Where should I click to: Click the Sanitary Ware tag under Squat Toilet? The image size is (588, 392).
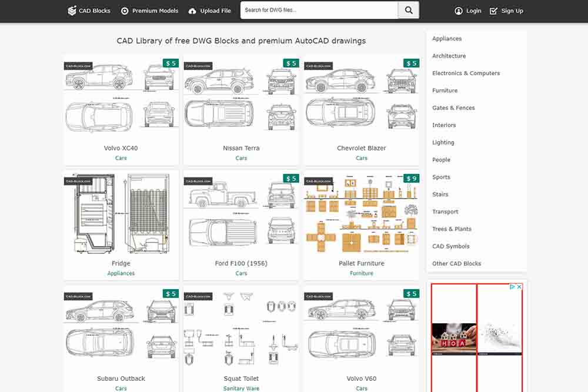[241, 388]
